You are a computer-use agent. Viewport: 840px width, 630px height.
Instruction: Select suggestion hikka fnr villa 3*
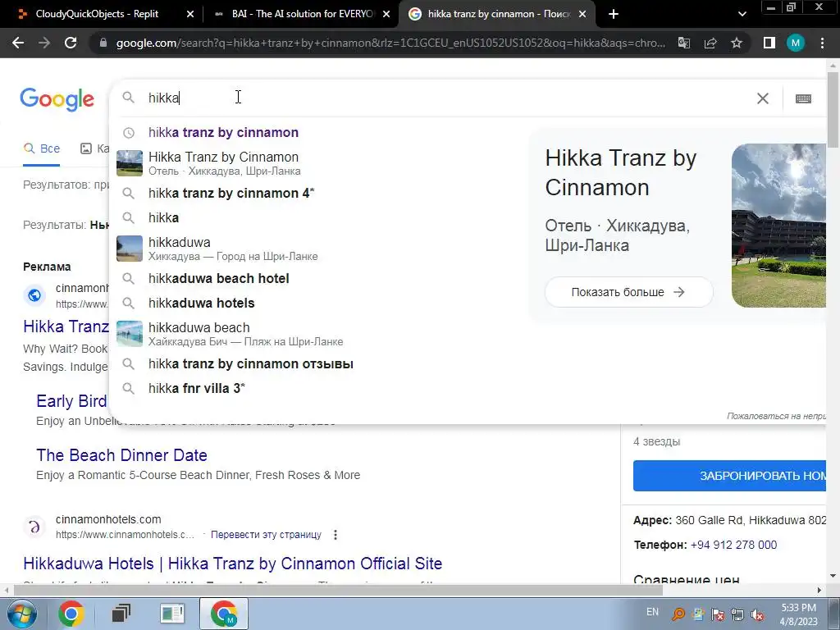[x=197, y=388]
